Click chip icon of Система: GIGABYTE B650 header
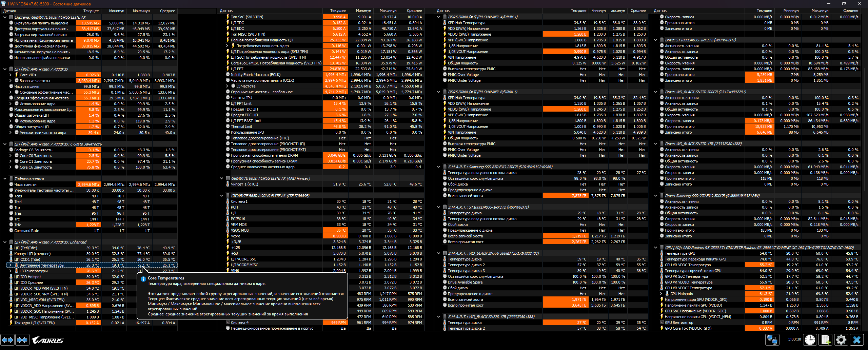Image resolution: width=868 pixels, height=350 pixels. (11, 17)
